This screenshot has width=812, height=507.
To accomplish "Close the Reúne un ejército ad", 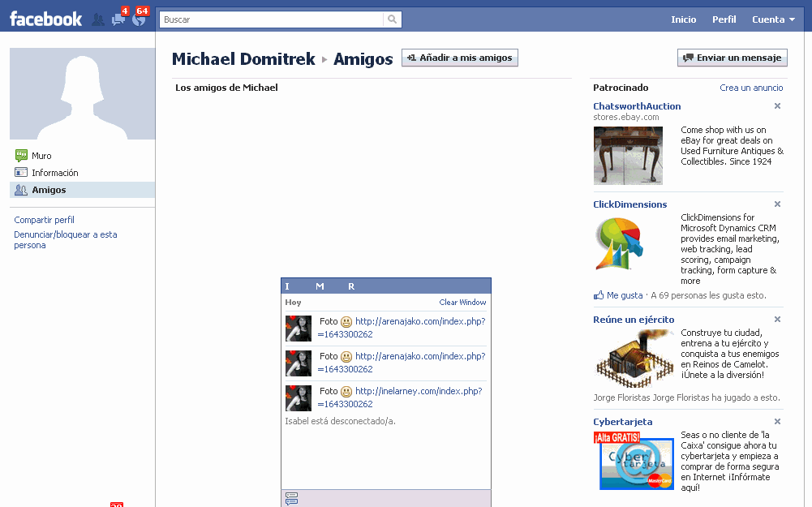I will [x=777, y=320].
